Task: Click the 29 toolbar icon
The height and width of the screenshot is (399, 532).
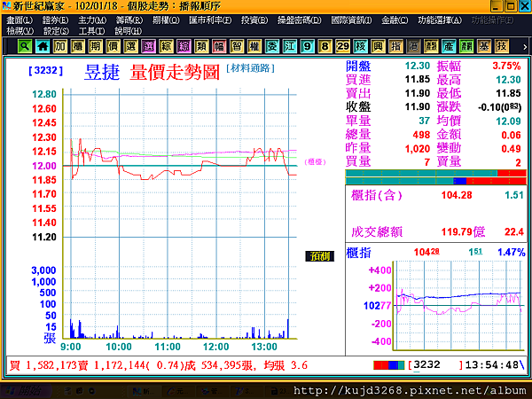Action: tap(342, 46)
